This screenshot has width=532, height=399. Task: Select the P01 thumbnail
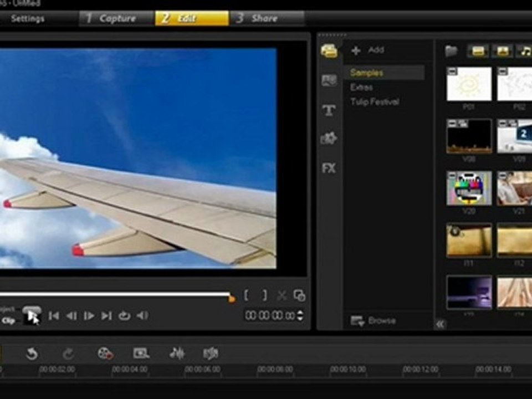click(469, 84)
